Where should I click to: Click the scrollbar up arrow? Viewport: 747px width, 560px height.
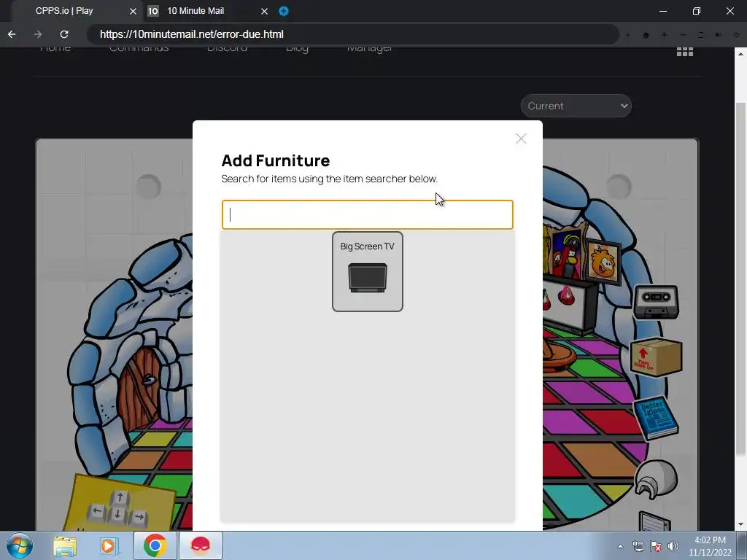pos(740,52)
